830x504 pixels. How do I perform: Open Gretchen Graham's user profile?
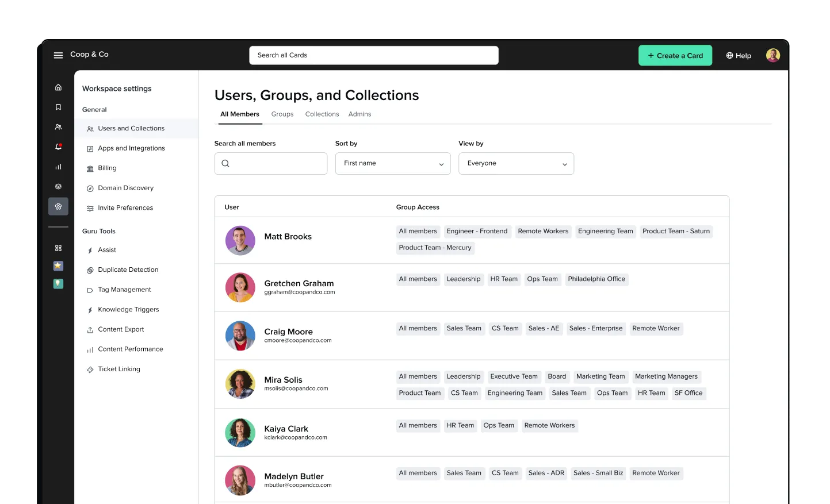click(299, 284)
